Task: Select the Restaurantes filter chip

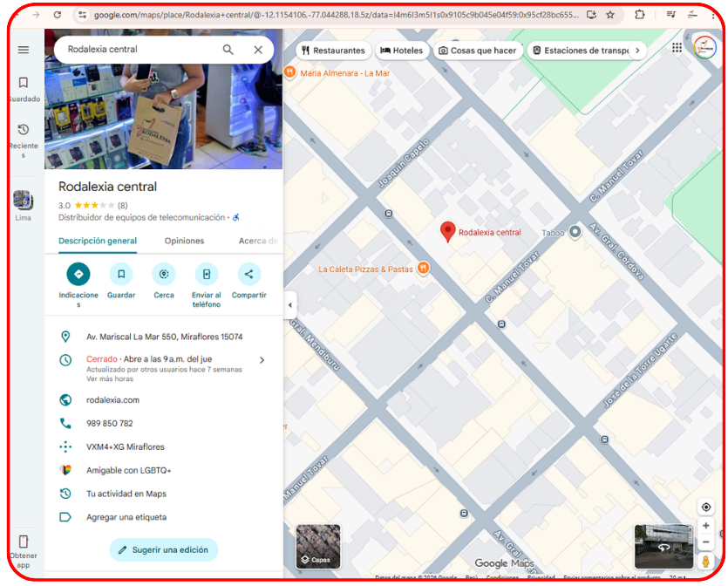Action: [333, 51]
